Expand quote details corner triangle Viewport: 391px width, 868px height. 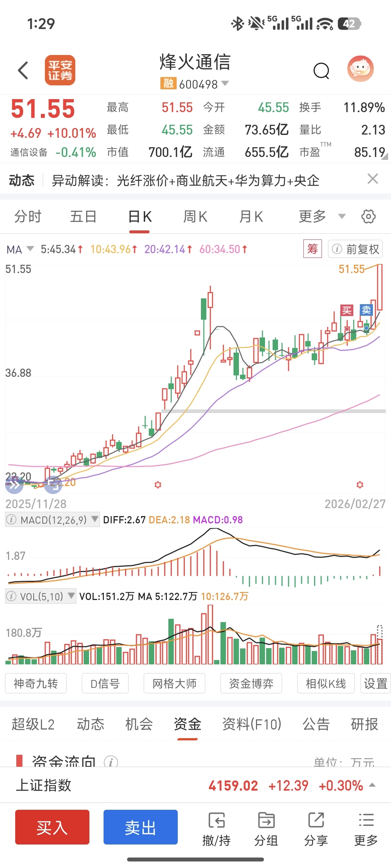pyautogui.click(x=384, y=157)
